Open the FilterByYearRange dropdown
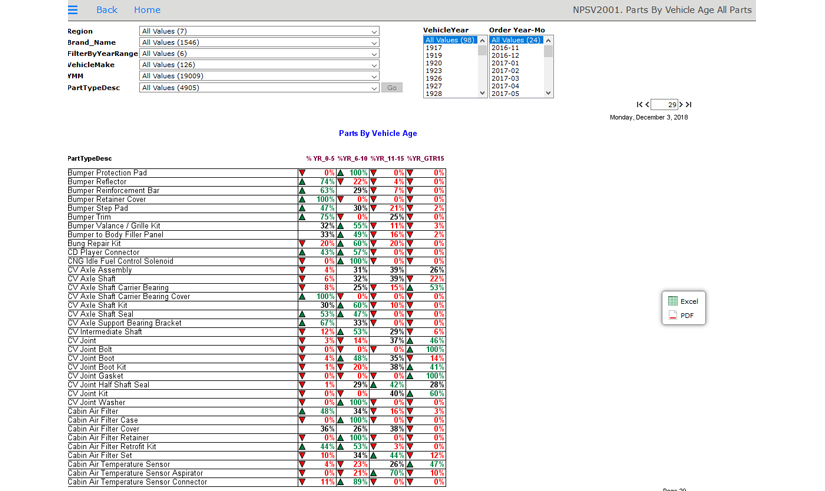The image size is (825, 491). click(259, 53)
